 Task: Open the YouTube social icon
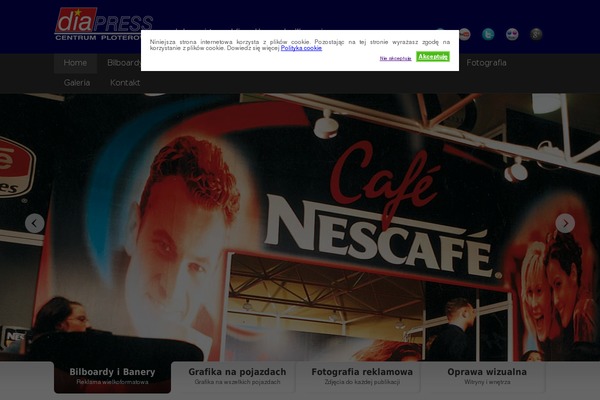click(465, 34)
